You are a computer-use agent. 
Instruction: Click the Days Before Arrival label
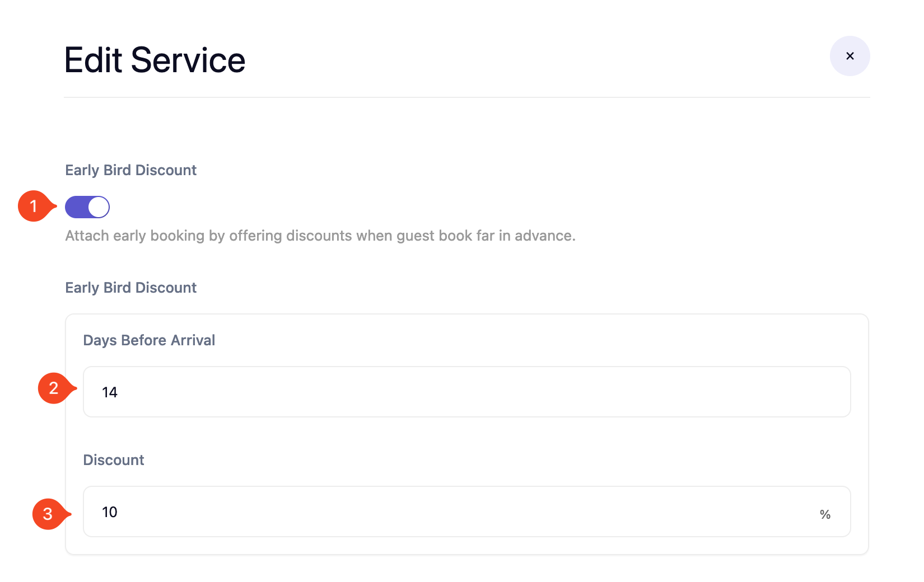point(149,340)
